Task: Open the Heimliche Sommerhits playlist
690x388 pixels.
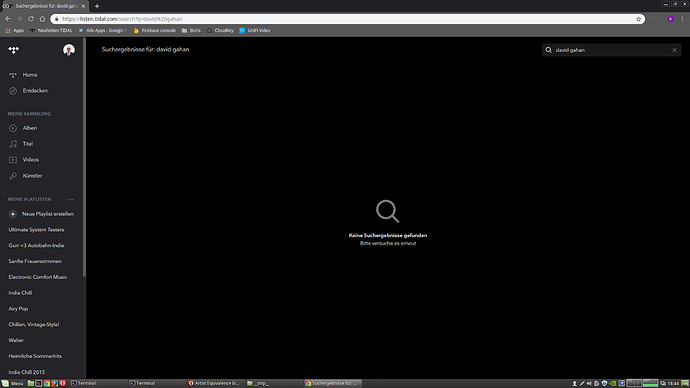Action: 35,356
